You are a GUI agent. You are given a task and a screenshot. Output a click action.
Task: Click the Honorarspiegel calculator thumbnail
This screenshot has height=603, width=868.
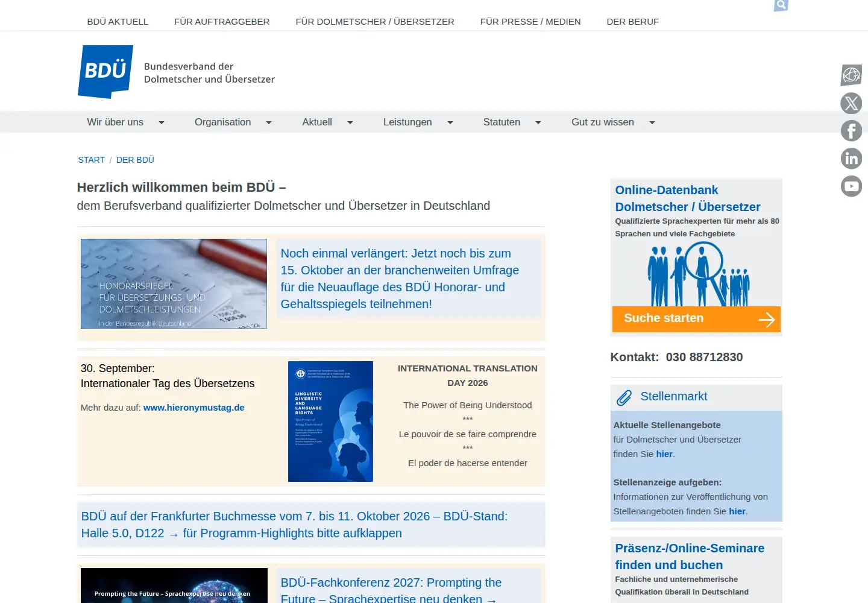[174, 284]
